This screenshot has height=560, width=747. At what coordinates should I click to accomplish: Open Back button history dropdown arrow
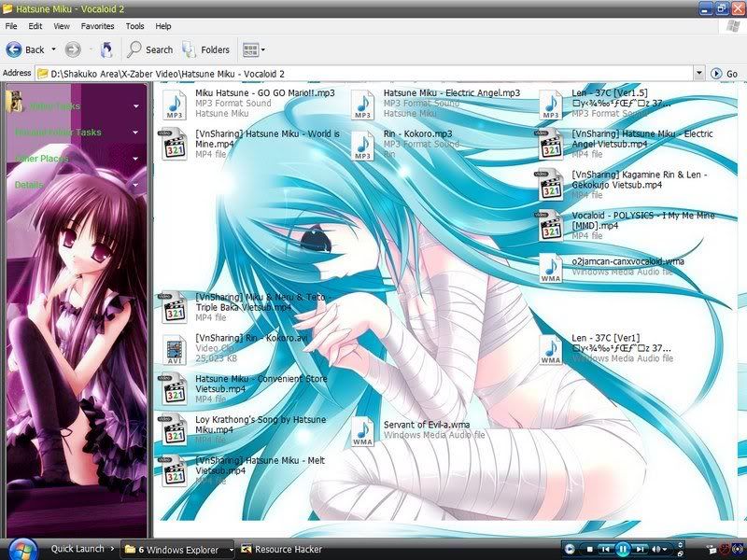point(53,49)
